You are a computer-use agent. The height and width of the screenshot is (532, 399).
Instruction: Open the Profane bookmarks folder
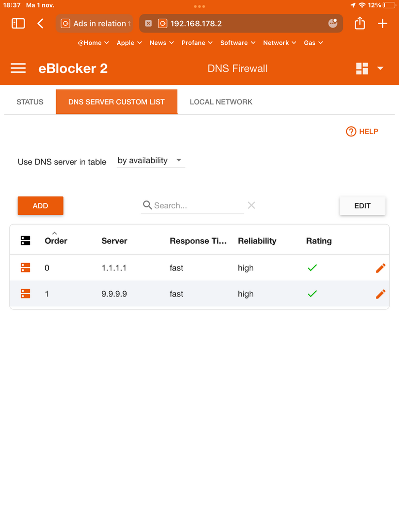click(x=197, y=43)
